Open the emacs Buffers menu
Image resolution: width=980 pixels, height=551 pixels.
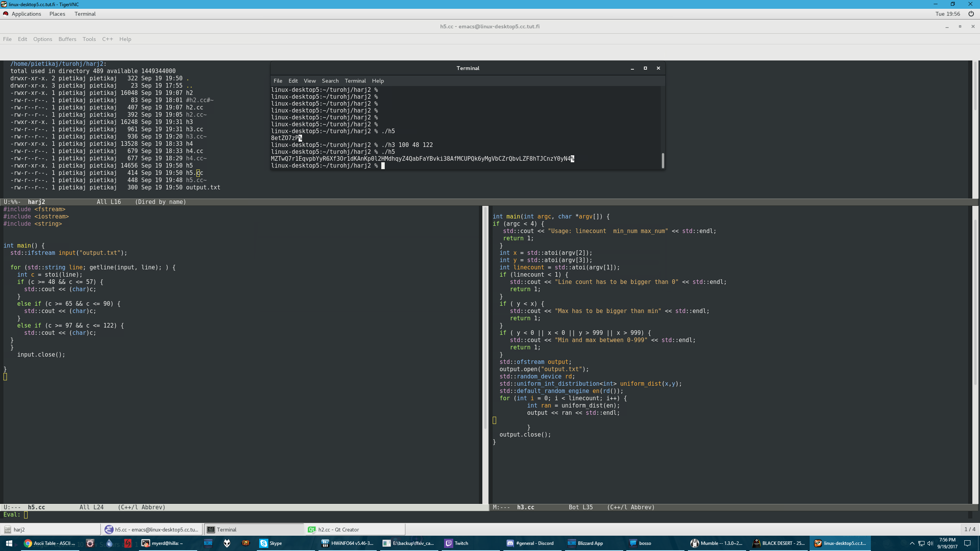point(67,39)
